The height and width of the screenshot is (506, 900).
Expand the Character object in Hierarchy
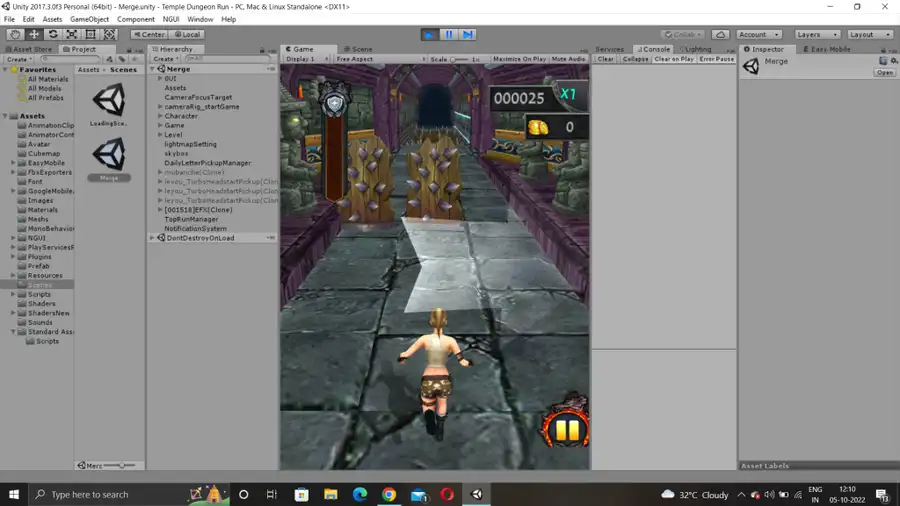[x=160, y=116]
